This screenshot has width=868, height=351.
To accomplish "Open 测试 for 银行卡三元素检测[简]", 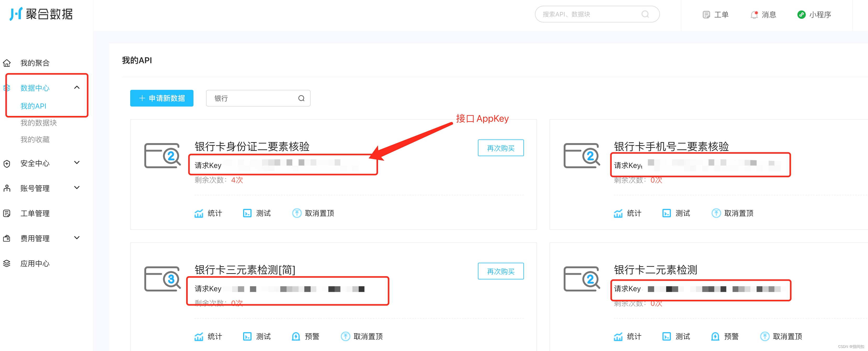I will [x=257, y=337].
